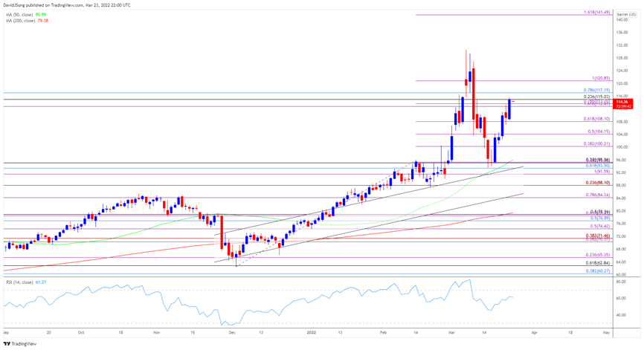Select the 1.618(141.49) Fibonacci label

pyautogui.click(x=596, y=13)
